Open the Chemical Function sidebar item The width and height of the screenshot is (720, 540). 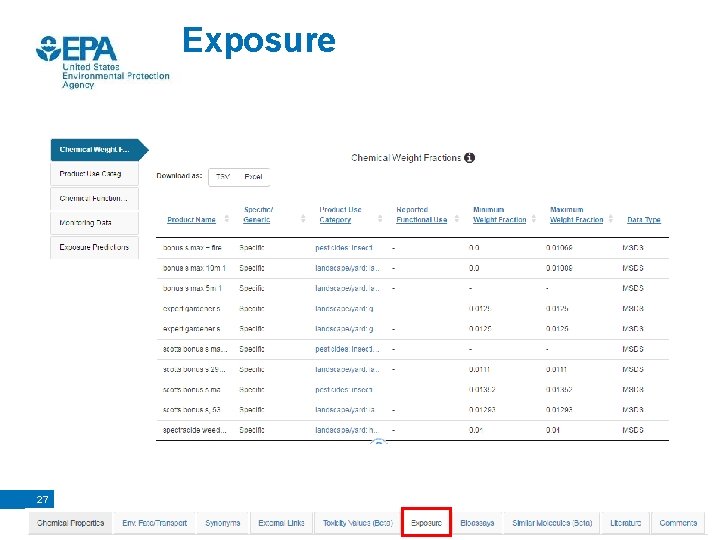click(x=94, y=198)
